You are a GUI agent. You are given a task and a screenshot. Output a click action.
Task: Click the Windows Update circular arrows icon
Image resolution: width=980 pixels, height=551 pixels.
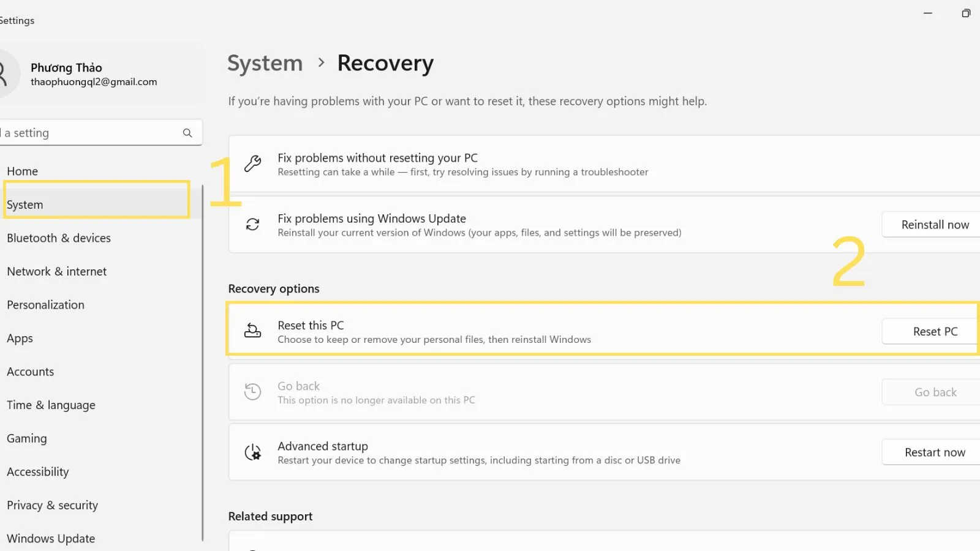pos(252,224)
